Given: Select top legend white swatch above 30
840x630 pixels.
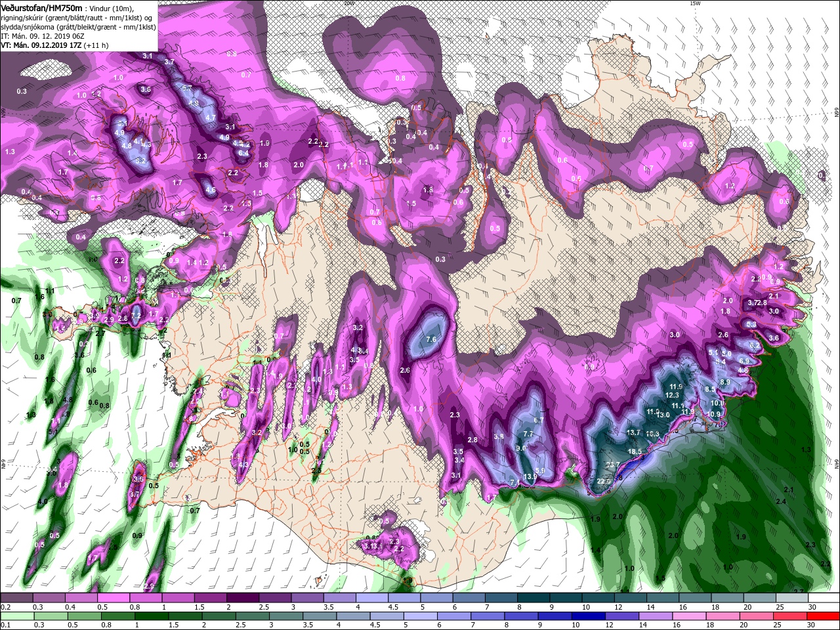Looking at the screenshot, I should [x=823, y=598].
